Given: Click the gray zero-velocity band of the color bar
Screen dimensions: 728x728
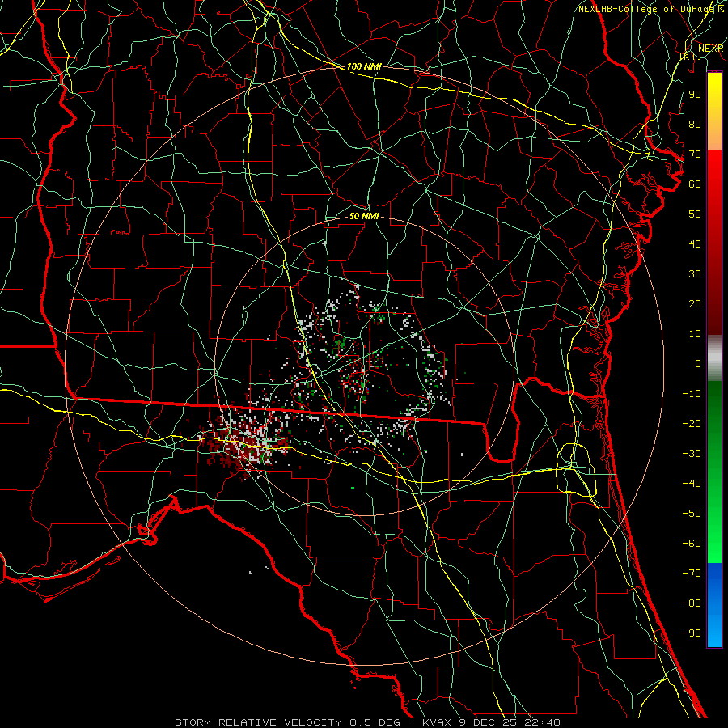Looking at the screenshot, I should [714, 358].
